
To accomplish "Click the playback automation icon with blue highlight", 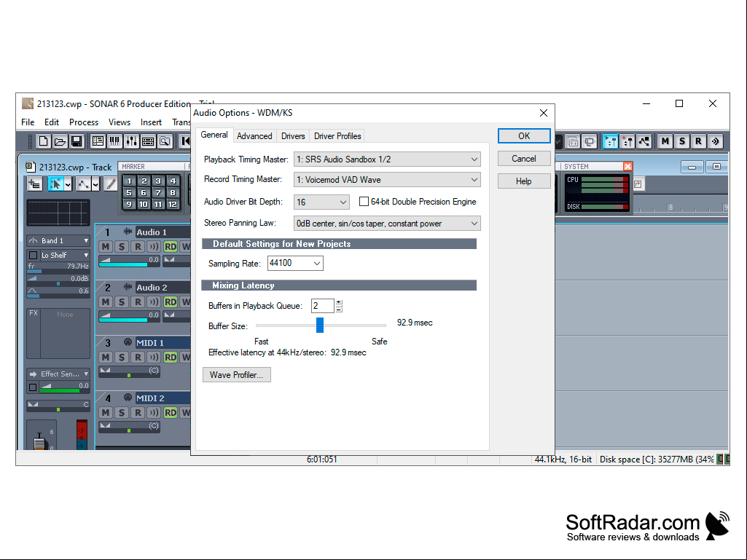I will click(x=610, y=141).
